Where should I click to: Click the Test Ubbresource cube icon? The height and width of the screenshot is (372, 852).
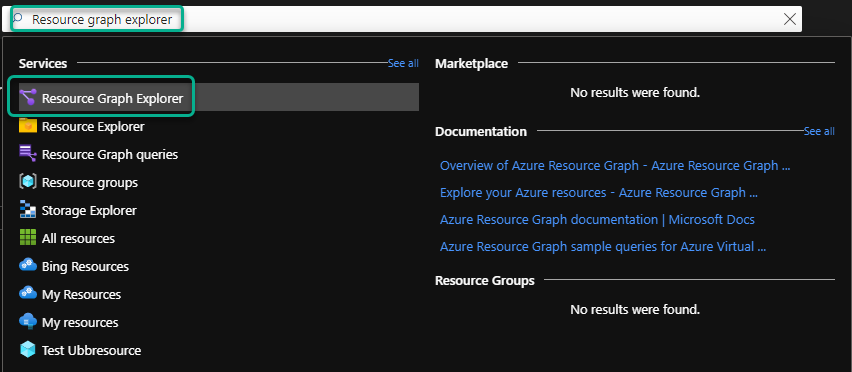tap(28, 350)
